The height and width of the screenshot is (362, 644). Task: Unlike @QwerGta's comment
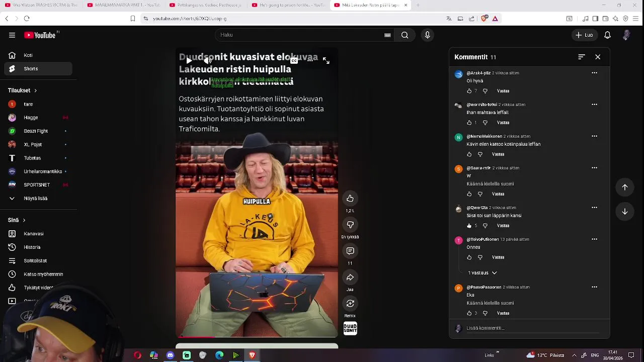pos(469,226)
